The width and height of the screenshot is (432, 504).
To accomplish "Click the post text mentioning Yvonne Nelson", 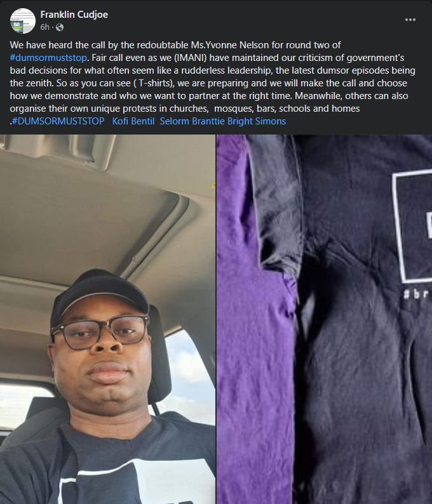I will coord(175,45).
